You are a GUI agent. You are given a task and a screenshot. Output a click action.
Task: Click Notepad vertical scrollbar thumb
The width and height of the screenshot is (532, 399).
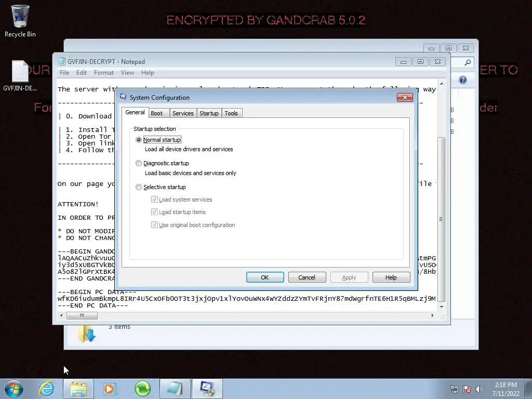click(442, 220)
